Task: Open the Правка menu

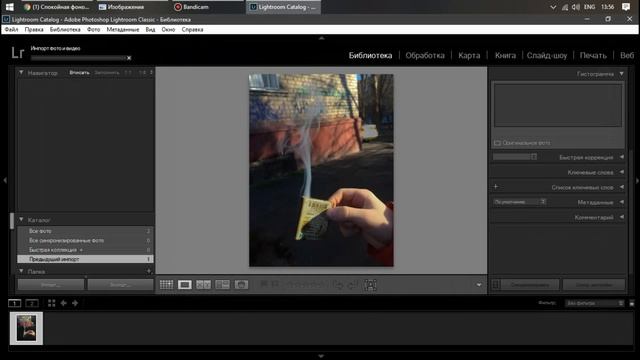Action: 34,29
